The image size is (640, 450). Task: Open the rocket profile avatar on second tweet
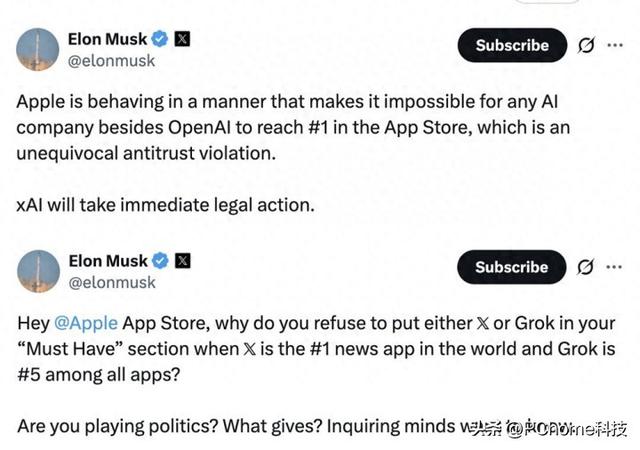38,271
